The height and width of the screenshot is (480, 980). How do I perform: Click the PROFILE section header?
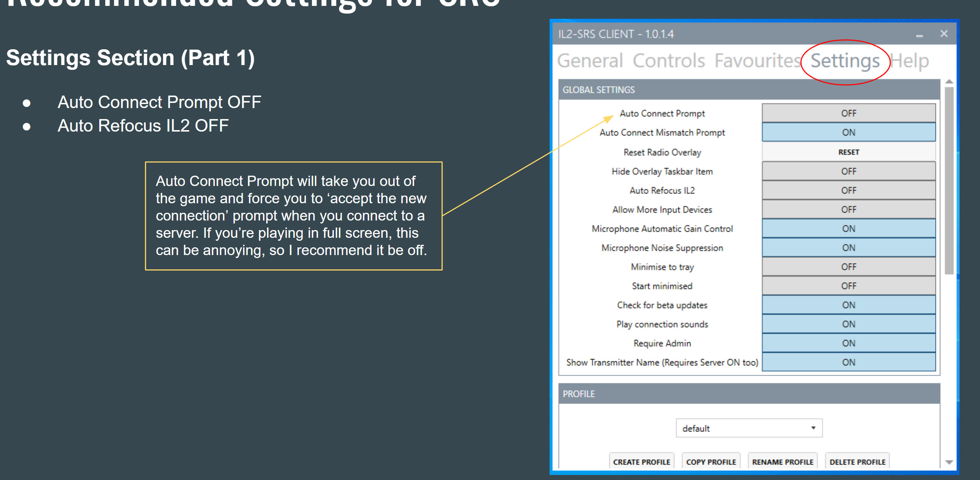[x=749, y=394]
